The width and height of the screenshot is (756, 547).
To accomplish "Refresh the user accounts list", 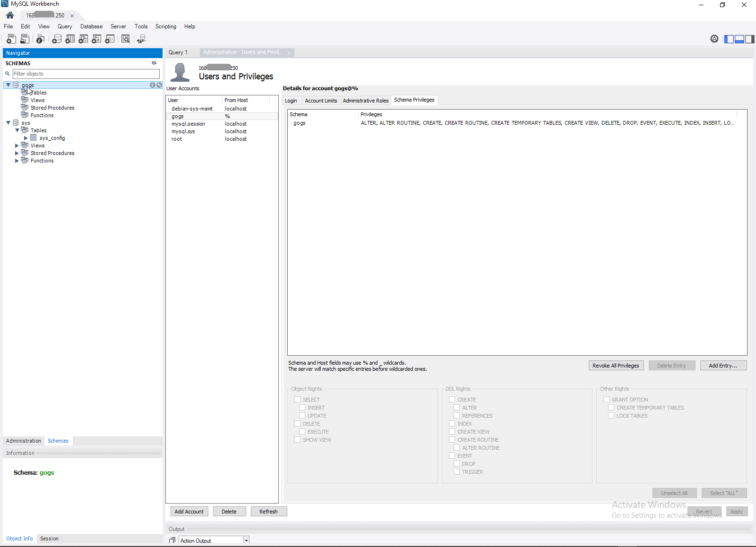I will [x=268, y=512].
